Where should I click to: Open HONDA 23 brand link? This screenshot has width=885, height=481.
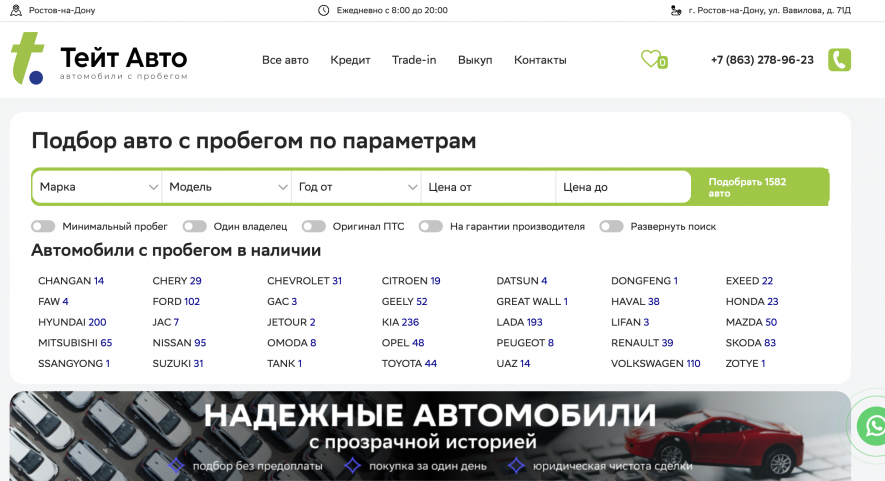click(x=752, y=301)
